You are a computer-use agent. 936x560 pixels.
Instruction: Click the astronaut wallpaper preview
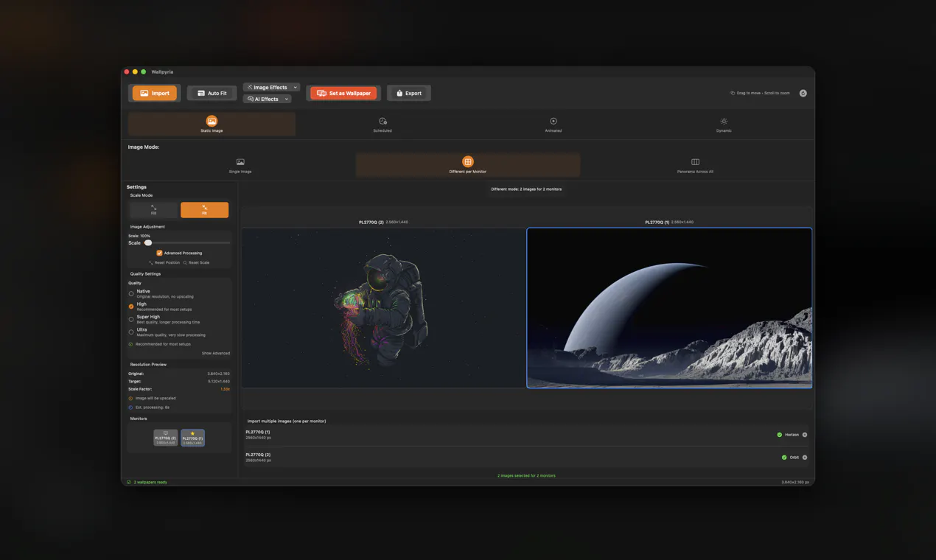pyautogui.click(x=383, y=308)
